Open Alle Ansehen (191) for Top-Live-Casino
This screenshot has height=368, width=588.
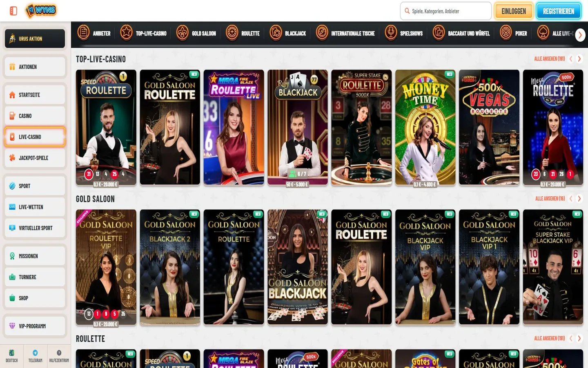[549, 59]
